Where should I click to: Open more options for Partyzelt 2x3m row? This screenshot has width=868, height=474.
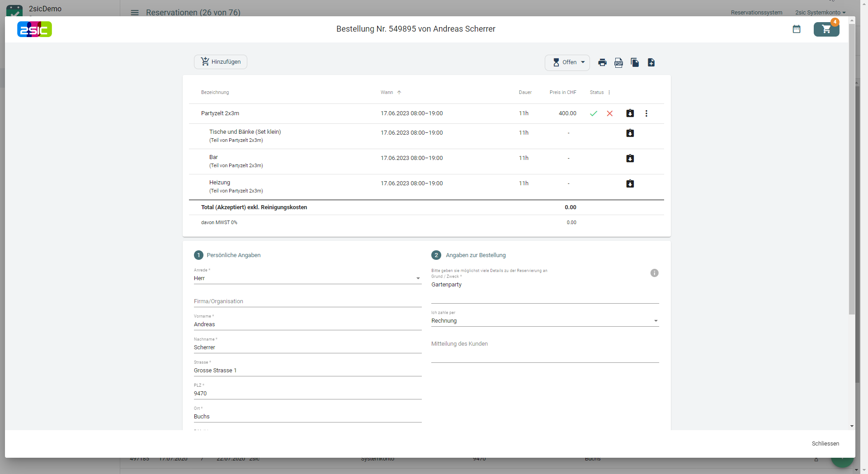(x=646, y=113)
